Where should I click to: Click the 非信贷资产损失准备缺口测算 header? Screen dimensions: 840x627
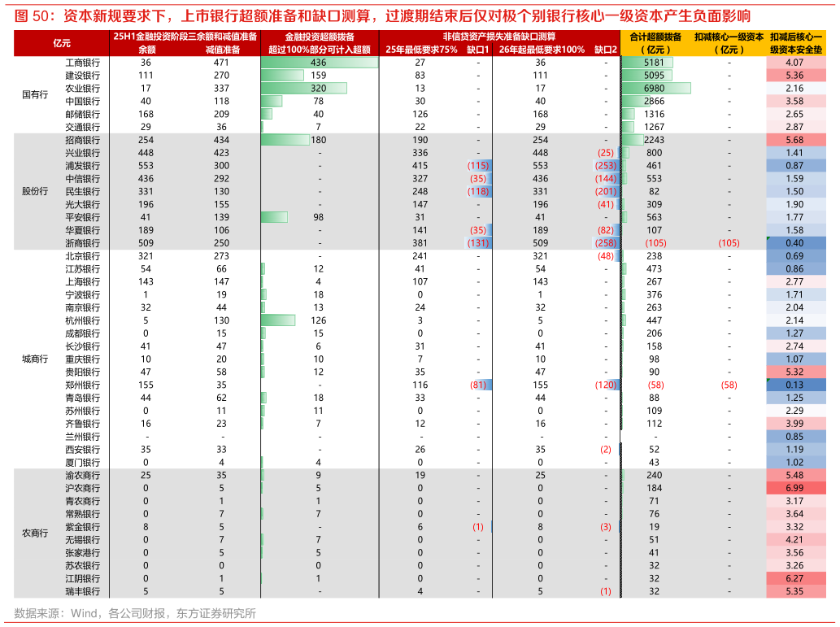[498, 37]
